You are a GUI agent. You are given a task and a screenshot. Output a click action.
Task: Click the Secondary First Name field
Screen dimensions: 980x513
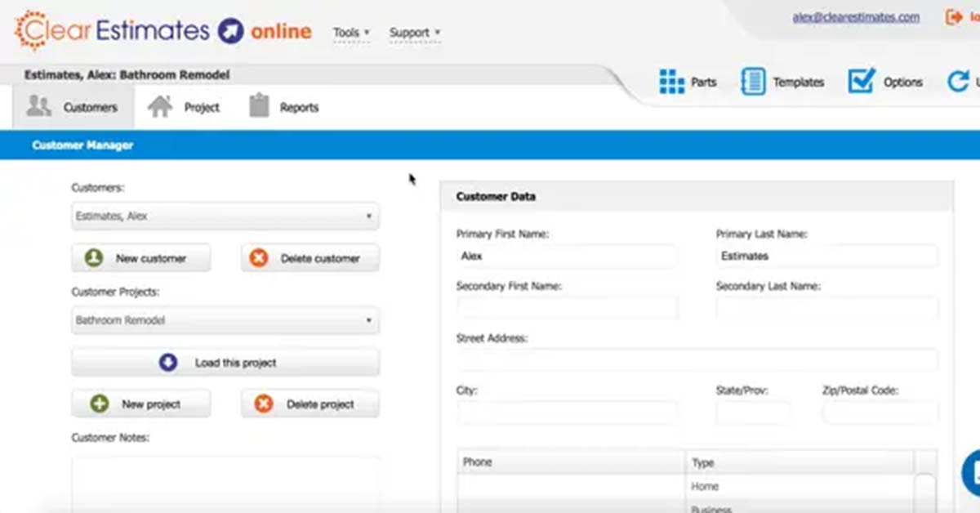568,308
